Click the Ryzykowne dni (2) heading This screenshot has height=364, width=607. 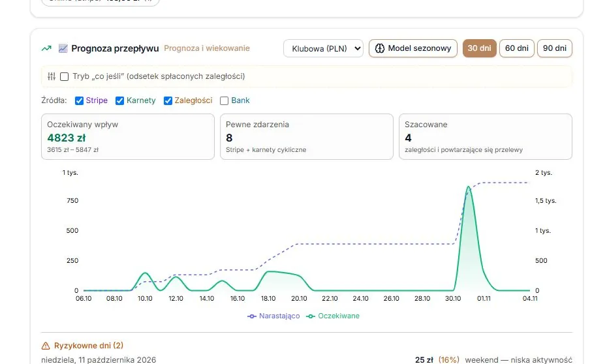(89, 346)
